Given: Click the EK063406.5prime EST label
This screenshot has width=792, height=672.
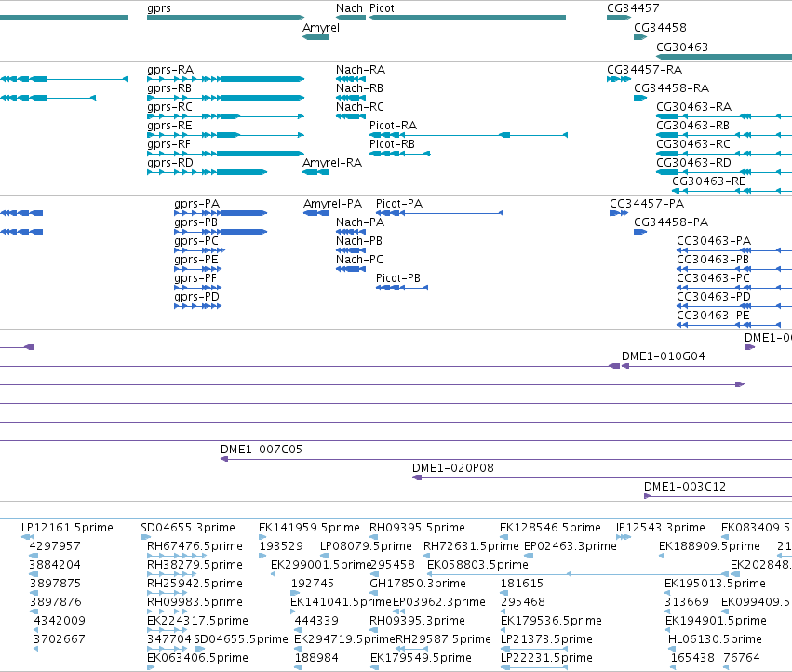Looking at the screenshot, I should pos(197,658).
